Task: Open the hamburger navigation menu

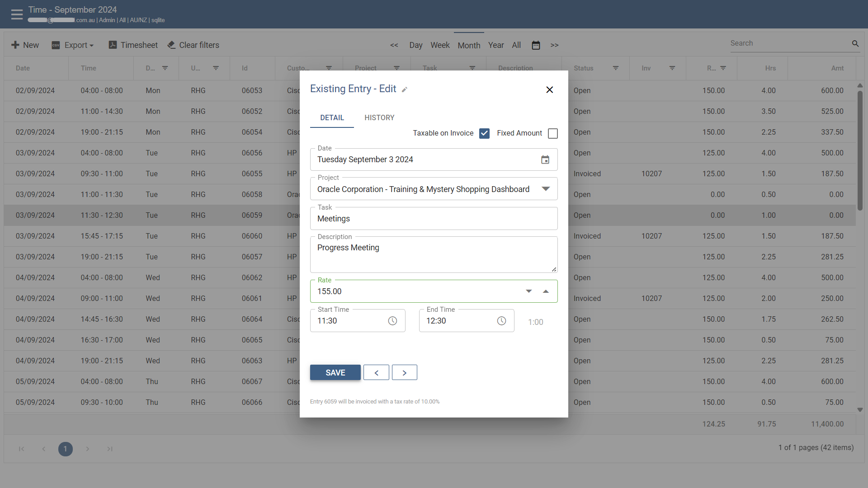Action: pyautogui.click(x=17, y=14)
